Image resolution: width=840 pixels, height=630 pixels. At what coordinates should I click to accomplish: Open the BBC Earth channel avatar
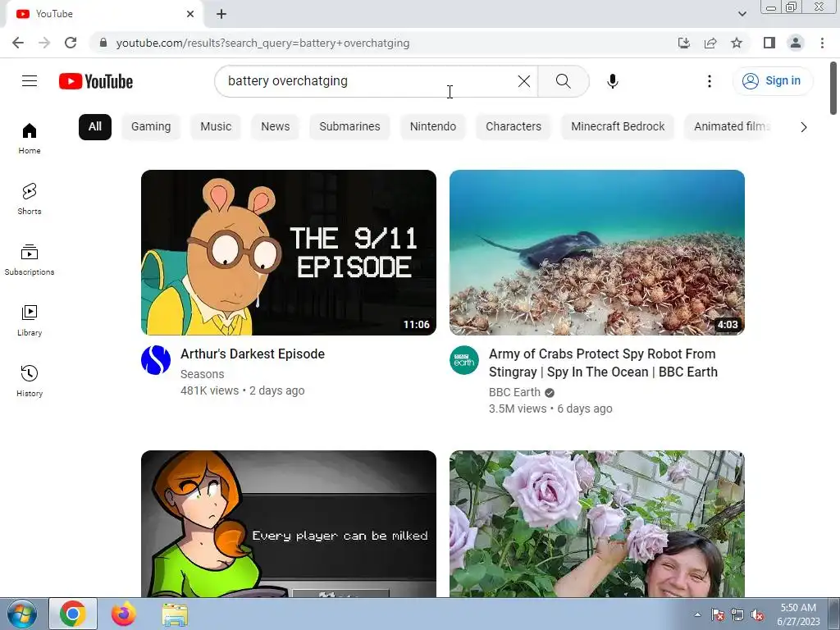464,360
